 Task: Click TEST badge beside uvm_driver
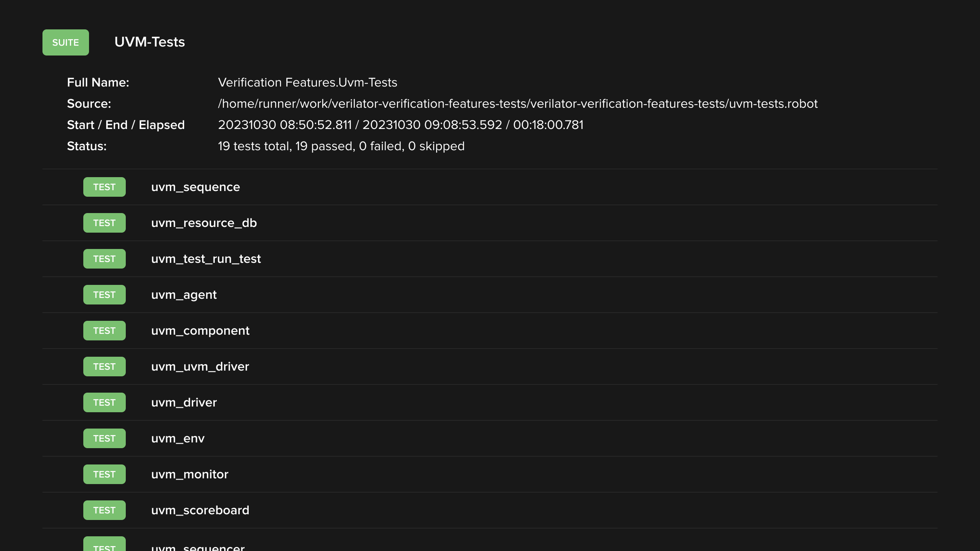pyautogui.click(x=104, y=402)
